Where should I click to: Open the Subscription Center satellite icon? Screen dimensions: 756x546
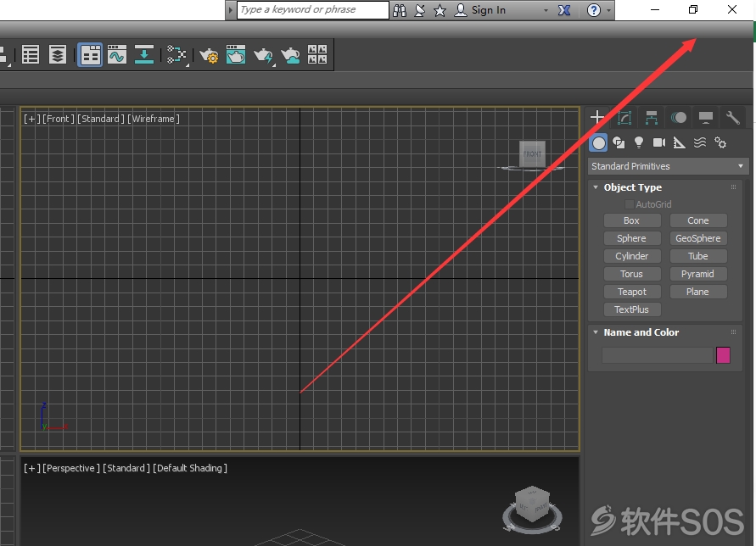click(x=420, y=10)
